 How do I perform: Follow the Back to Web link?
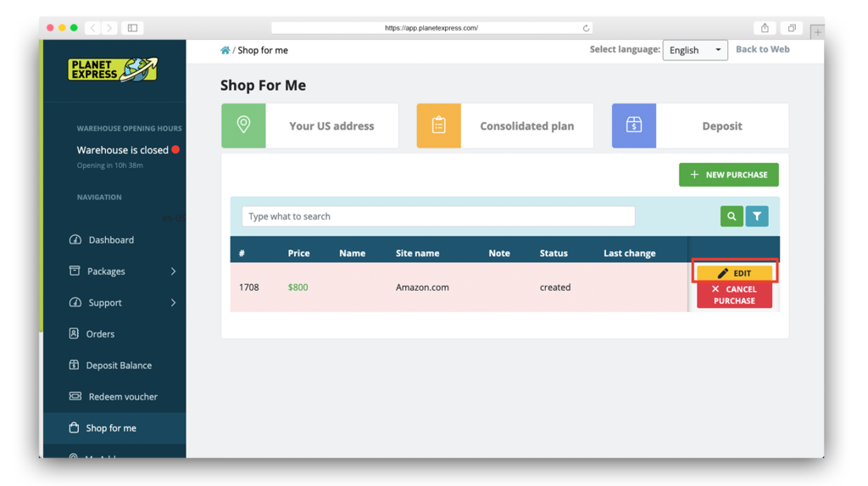(x=762, y=49)
